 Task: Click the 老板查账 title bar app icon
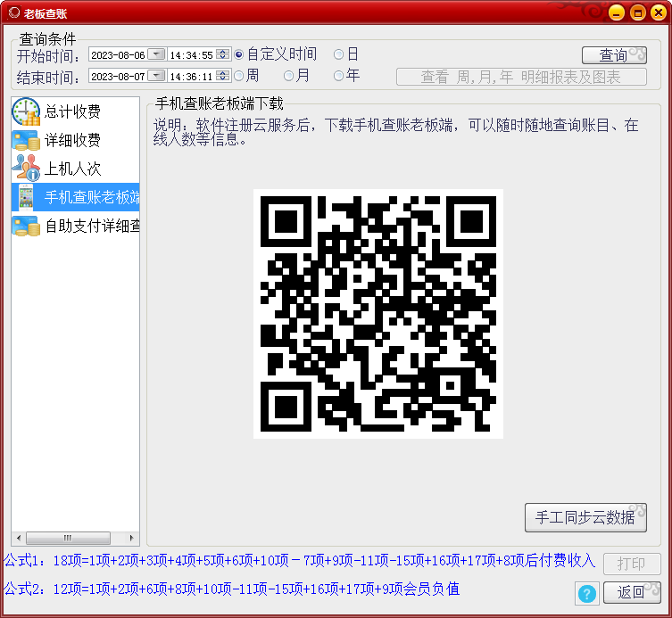pyautogui.click(x=14, y=12)
